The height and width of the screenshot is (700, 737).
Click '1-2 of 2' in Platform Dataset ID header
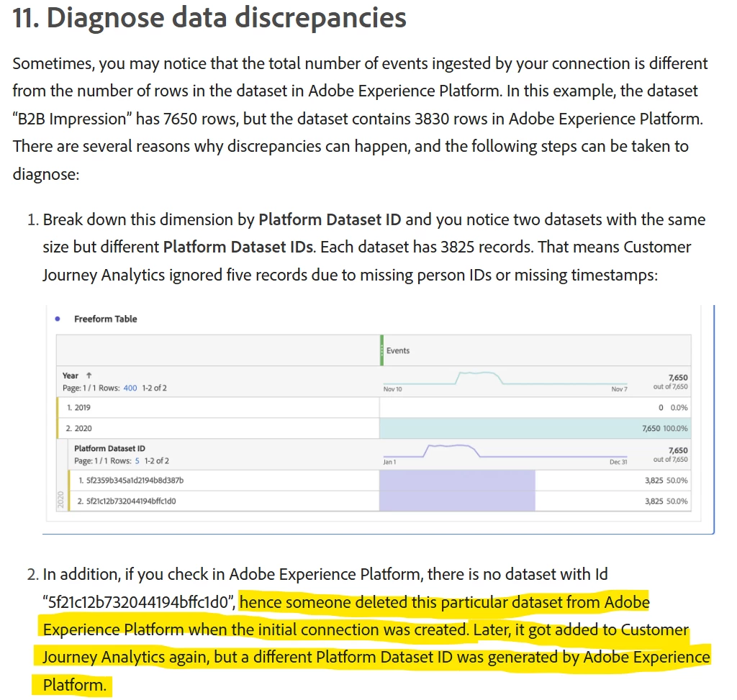point(156,461)
